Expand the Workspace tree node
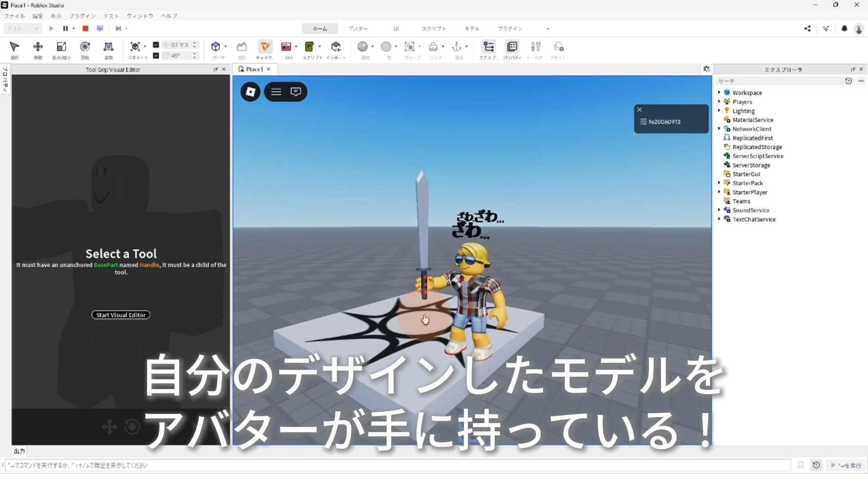The image size is (868, 488). [719, 93]
